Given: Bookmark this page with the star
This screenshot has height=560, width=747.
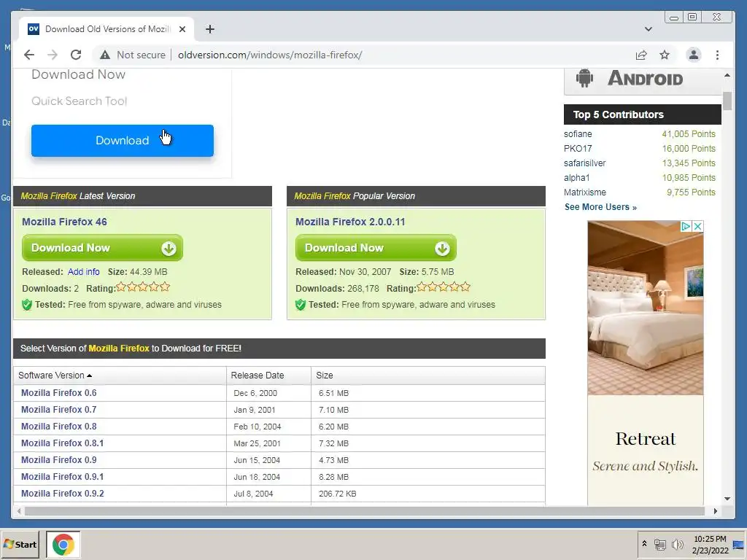Looking at the screenshot, I should click(665, 55).
